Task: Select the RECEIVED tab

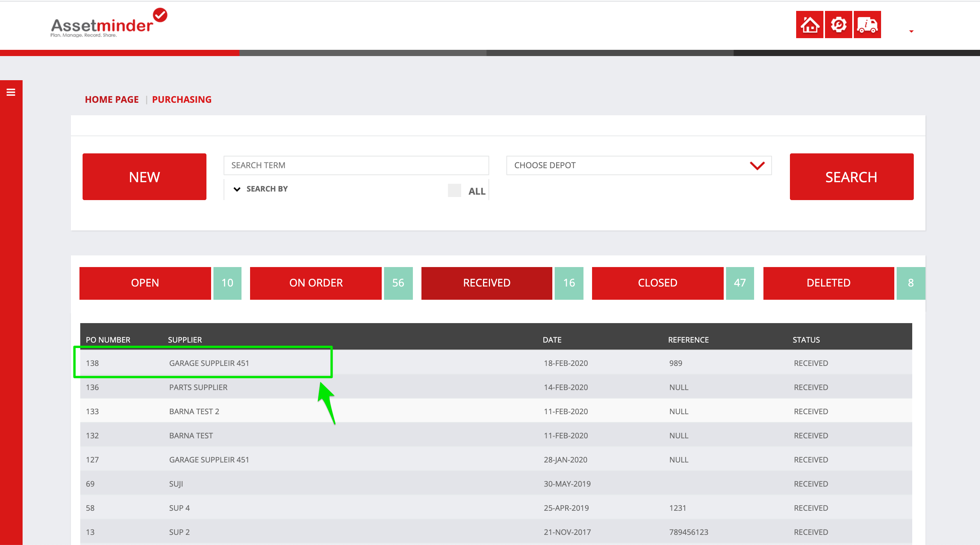Action: pyautogui.click(x=487, y=283)
